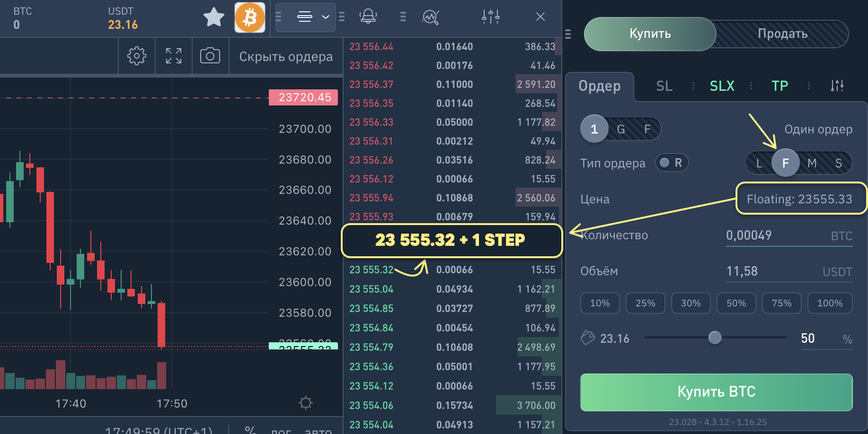Open order panel options sliders icon

pos(837,86)
